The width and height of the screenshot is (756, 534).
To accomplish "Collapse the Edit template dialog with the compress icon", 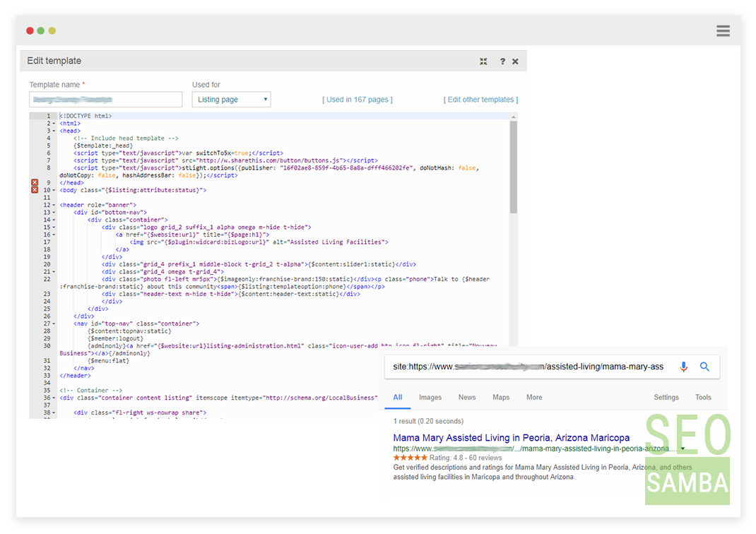I will (483, 61).
